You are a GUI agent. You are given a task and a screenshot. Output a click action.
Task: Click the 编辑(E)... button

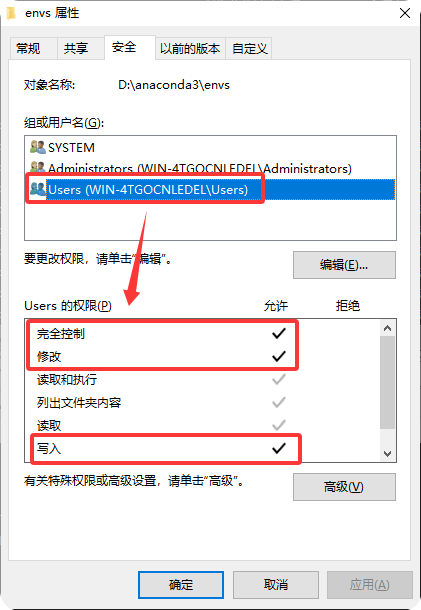[344, 265]
